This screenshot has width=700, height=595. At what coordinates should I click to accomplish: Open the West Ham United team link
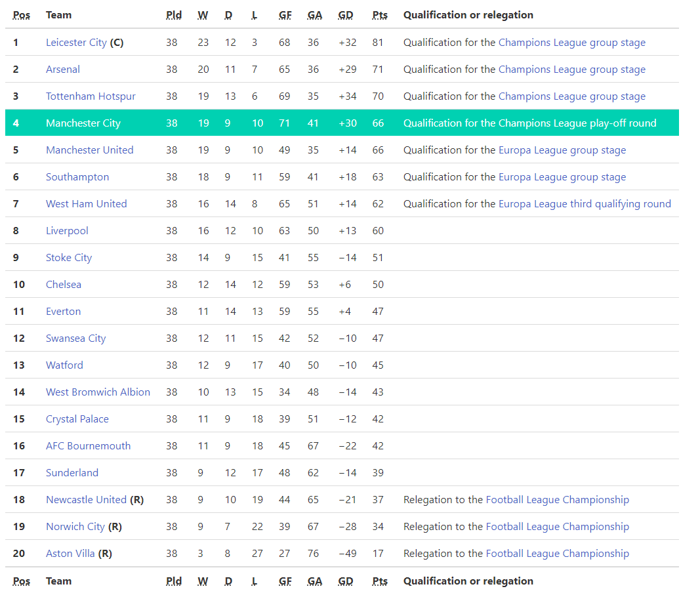[86, 203]
